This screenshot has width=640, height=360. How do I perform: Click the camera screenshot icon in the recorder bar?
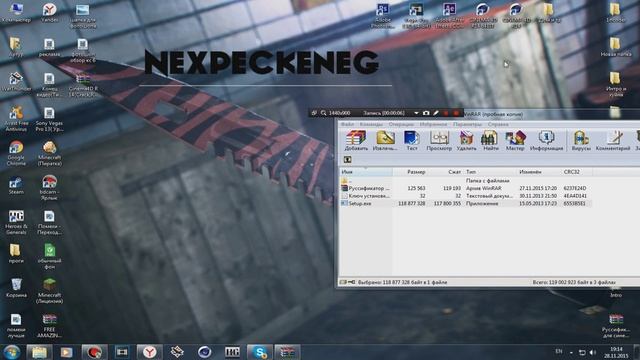click(426, 113)
